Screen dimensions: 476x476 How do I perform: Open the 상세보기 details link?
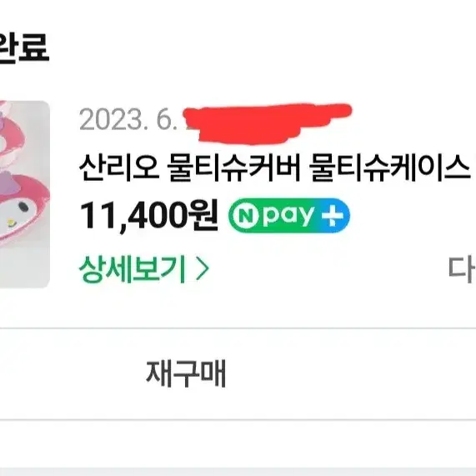coord(144,269)
